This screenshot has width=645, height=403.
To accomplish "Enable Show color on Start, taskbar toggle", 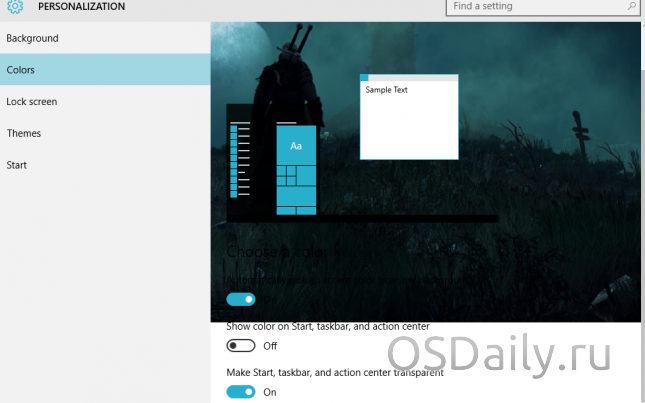I will tap(241, 345).
